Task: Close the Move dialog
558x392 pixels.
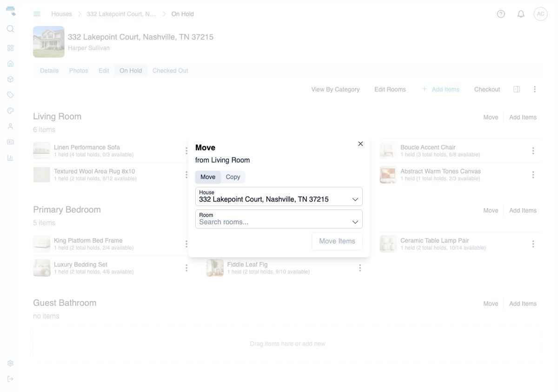Action: tap(360, 144)
